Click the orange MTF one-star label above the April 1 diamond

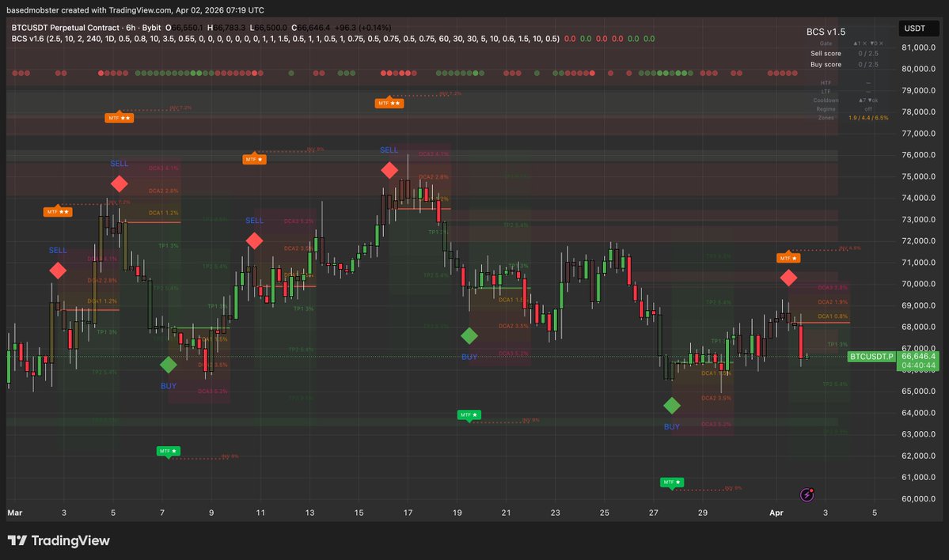coord(788,258)
